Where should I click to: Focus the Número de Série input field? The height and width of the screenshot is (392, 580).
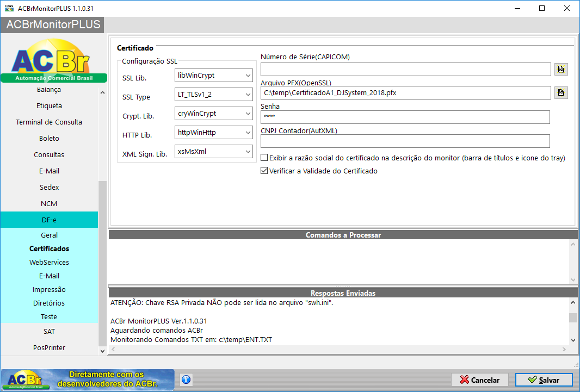click(406, 70)
